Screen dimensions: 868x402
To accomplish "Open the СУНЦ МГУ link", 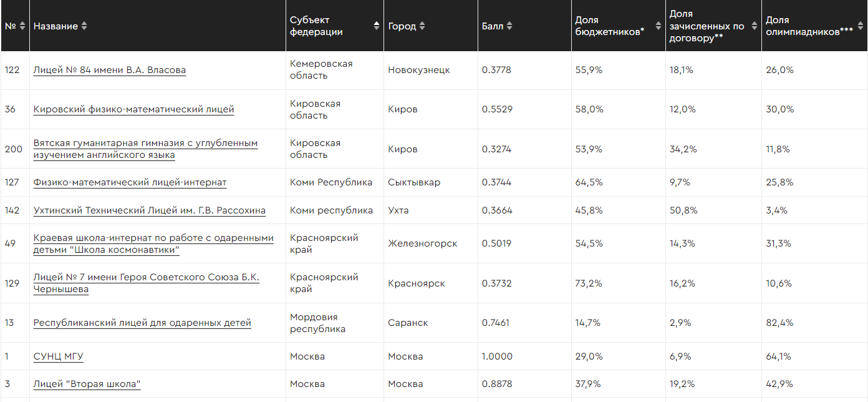I will [58, 356].
